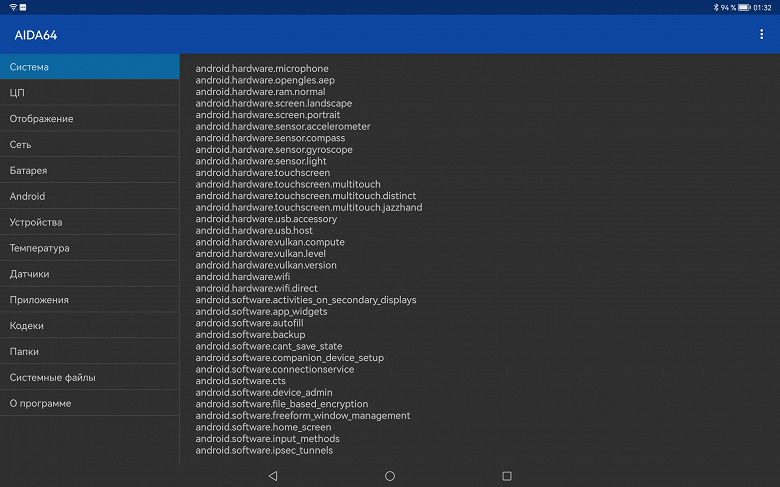This screenshot has width=780, height=487.
Task: Select android.hardware.vulkan.compute entry
Action: [x=270, y=242]
